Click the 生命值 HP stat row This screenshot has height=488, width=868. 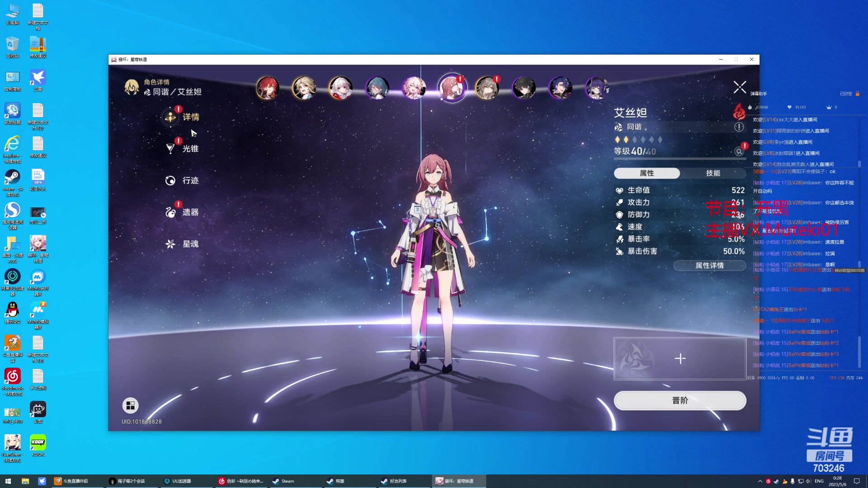click(680, 190)
